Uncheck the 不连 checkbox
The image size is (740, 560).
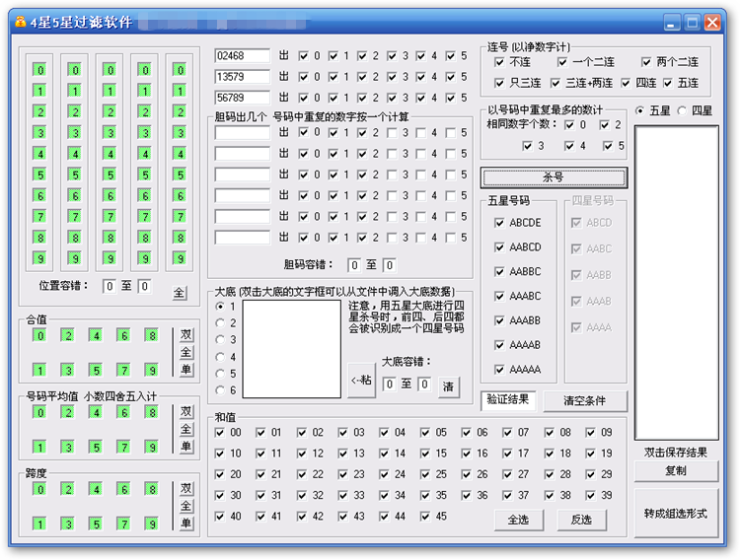[x=500, y=62]
